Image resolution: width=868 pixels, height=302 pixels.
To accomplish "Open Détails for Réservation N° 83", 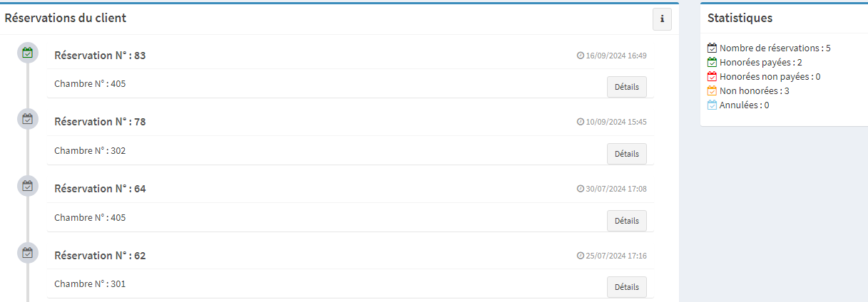I will [626, 87].
